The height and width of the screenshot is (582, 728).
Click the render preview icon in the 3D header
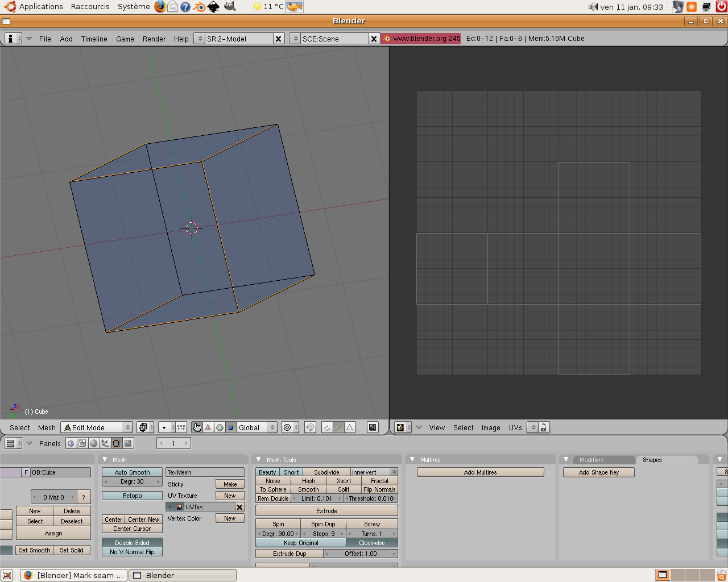tap(373, 427)
